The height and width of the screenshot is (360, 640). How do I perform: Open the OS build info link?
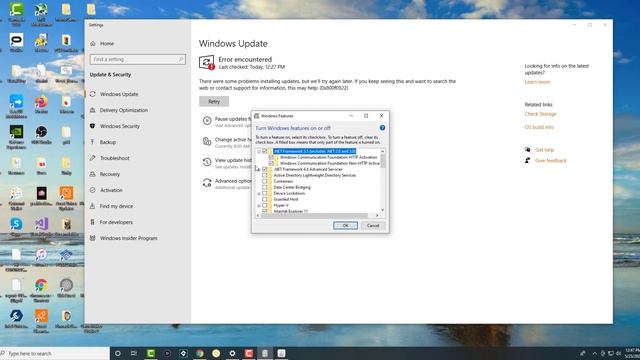click(x=539, y=127)
